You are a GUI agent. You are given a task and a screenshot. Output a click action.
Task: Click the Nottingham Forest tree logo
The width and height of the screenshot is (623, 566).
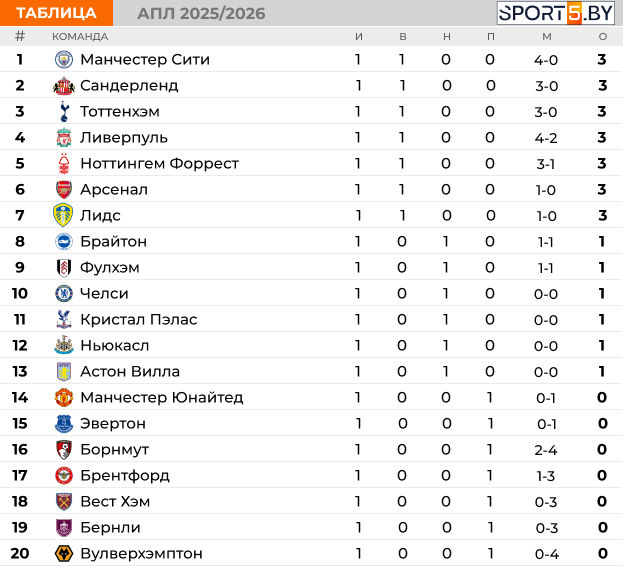(x=64, y=164)
